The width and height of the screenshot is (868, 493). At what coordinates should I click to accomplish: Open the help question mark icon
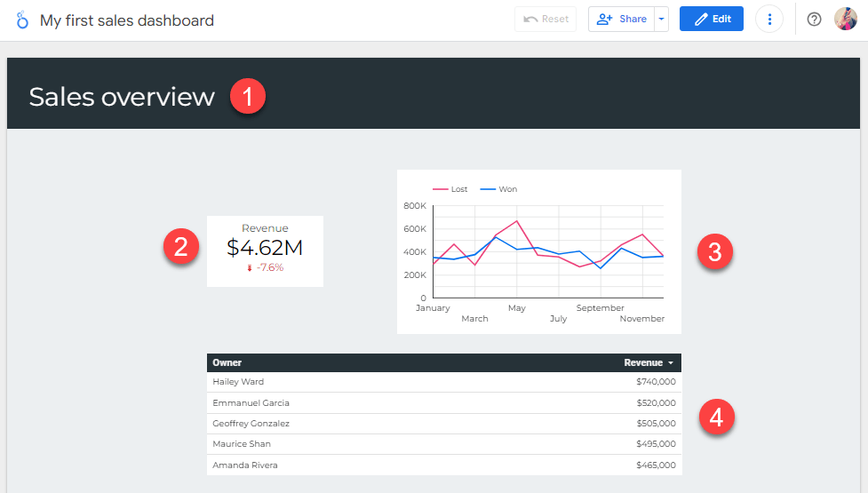click(814, 20)
